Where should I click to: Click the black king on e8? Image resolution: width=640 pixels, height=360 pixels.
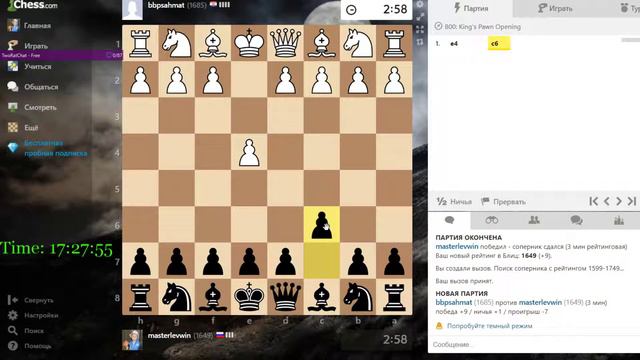[x=249, y=297]
